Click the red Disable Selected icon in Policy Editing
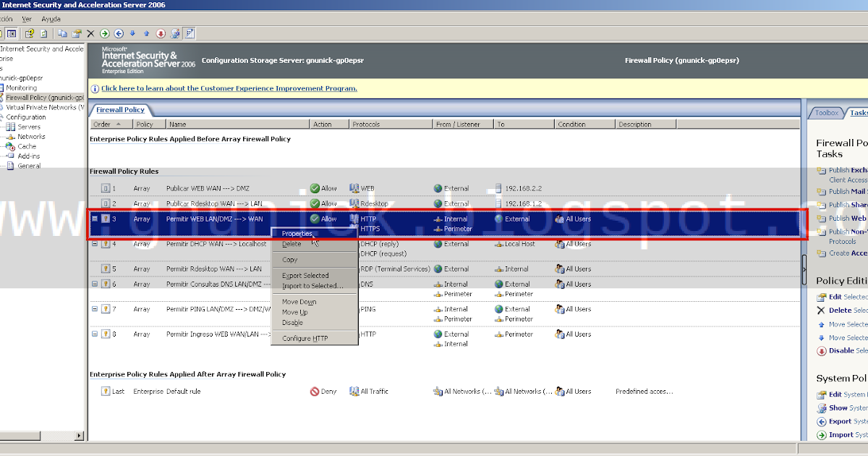 click(821, 351)
